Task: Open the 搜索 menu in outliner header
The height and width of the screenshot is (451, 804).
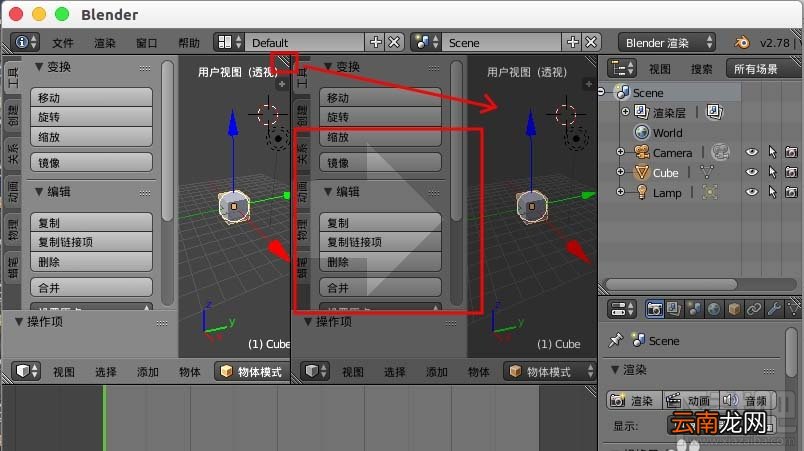Action: tap(701, 69)
